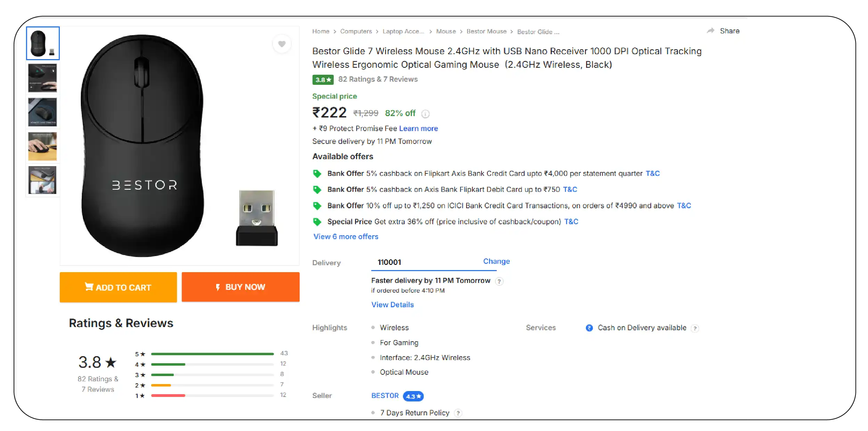Click the price info icon beside 82% off

coord(425,114)
